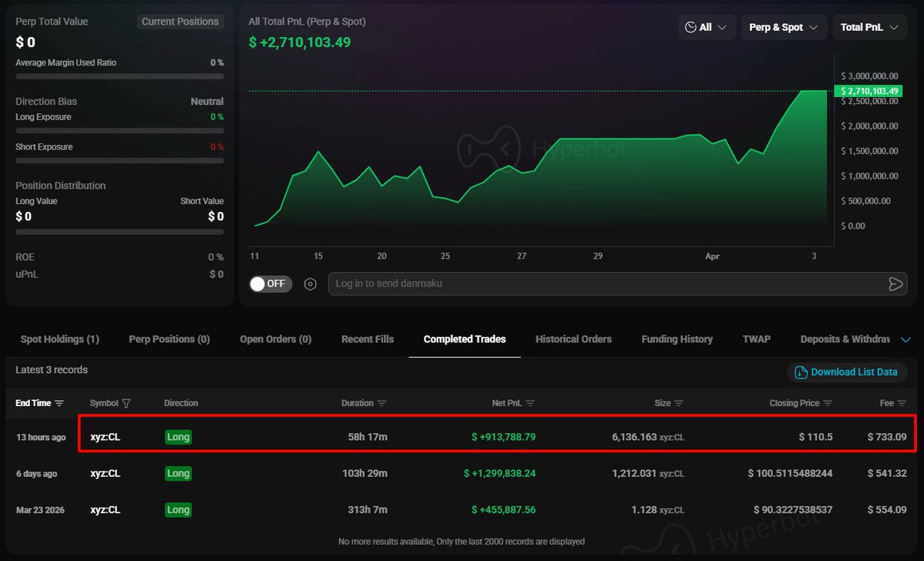This screenshot has height=561, width=924.
Task: Click the send danmaku arrow icon
Action: [x=895, y=284]
